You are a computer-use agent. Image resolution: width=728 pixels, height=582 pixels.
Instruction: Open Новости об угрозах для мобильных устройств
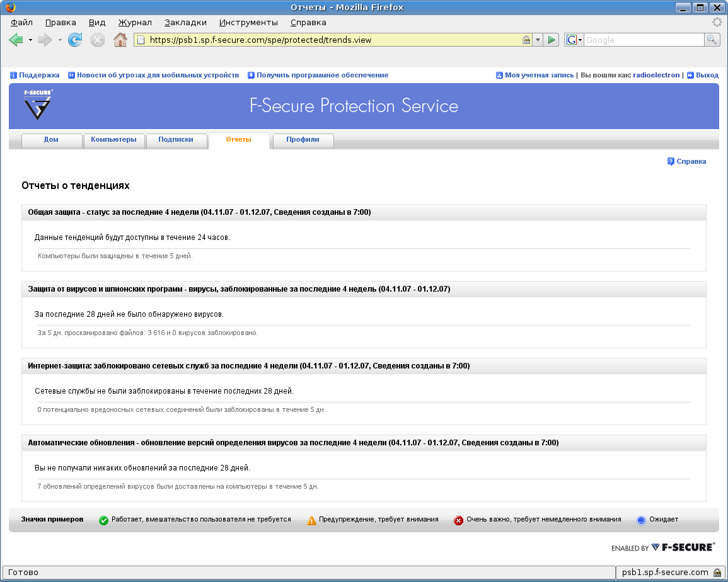pyautogui.click(x=158, y=75)
